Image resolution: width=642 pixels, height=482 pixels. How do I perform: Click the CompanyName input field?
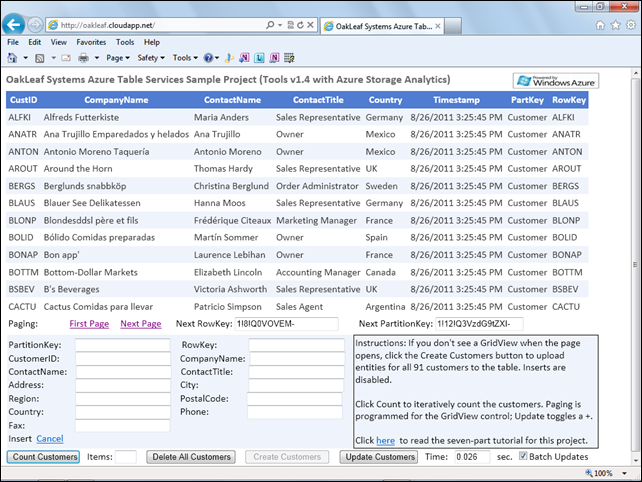pos(296,358)
